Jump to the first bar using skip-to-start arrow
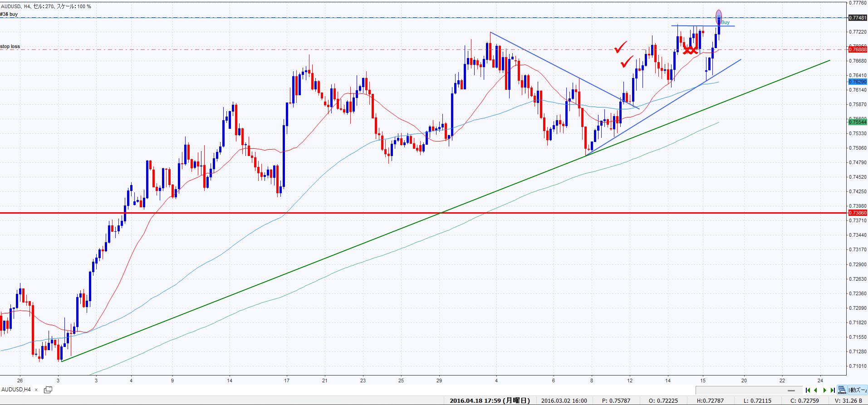The image size is (868, 405). [808, 390]
